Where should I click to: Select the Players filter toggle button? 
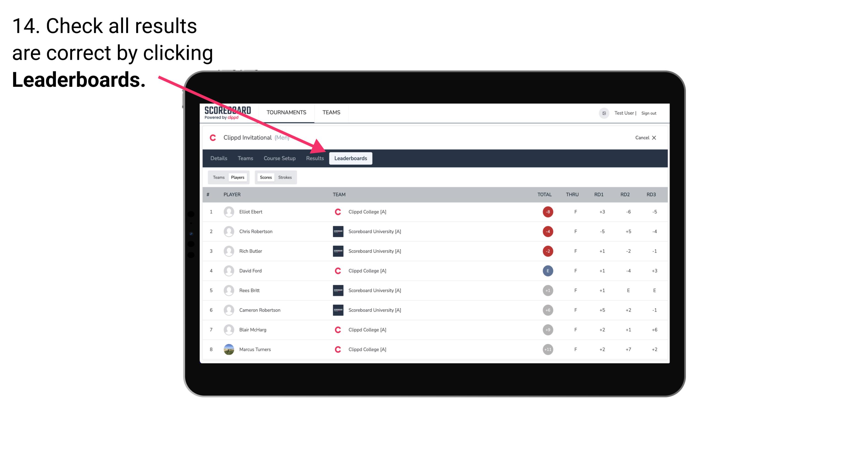coord(237,177)
